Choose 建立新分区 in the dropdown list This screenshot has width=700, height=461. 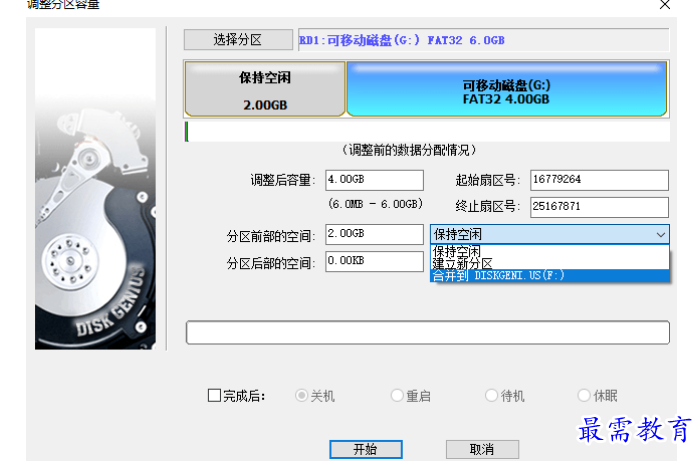(550, 263)
